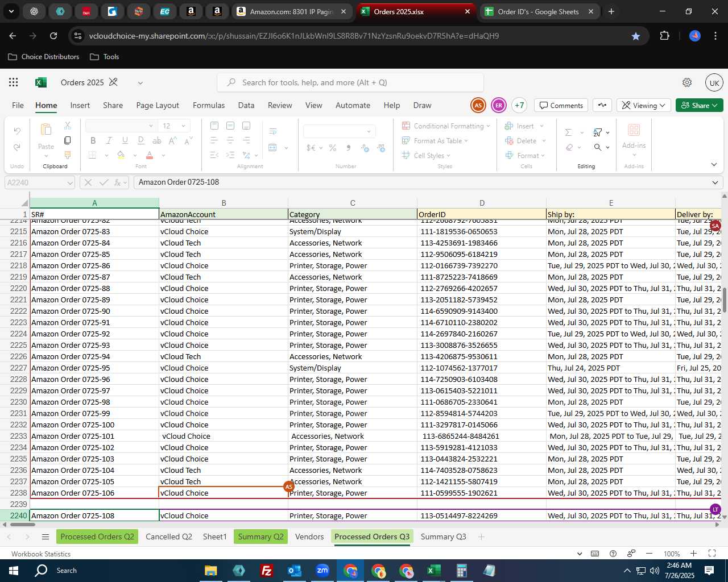Click the green Share button
728x582 pixels.
click(700, 105)
